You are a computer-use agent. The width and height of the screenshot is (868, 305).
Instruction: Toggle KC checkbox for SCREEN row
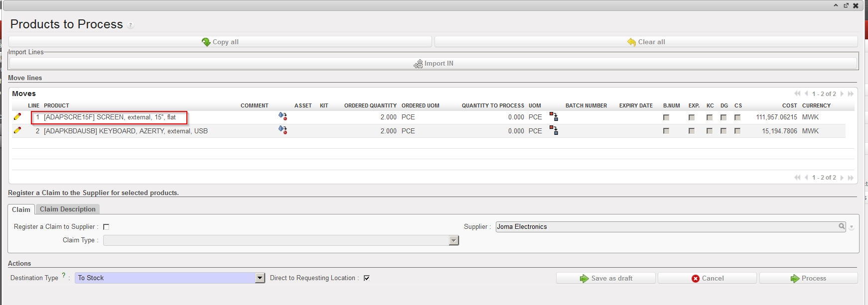pos(710,117)
